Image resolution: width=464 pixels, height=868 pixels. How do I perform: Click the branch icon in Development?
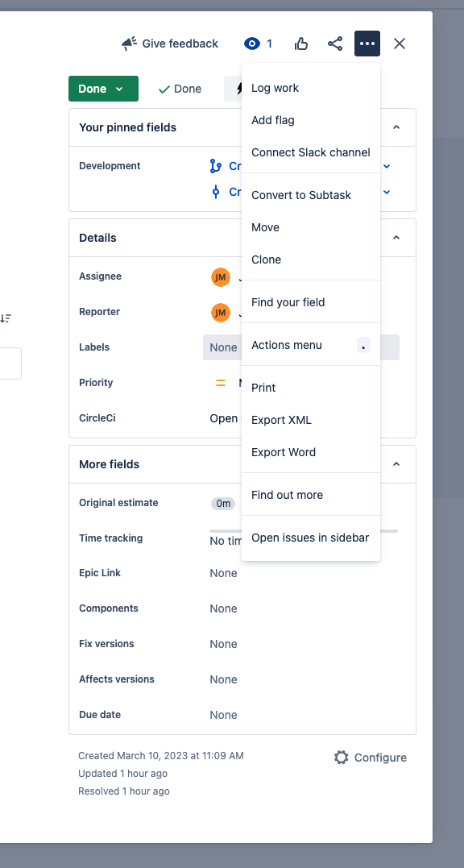pyautogui.click(x=217, y=166)
